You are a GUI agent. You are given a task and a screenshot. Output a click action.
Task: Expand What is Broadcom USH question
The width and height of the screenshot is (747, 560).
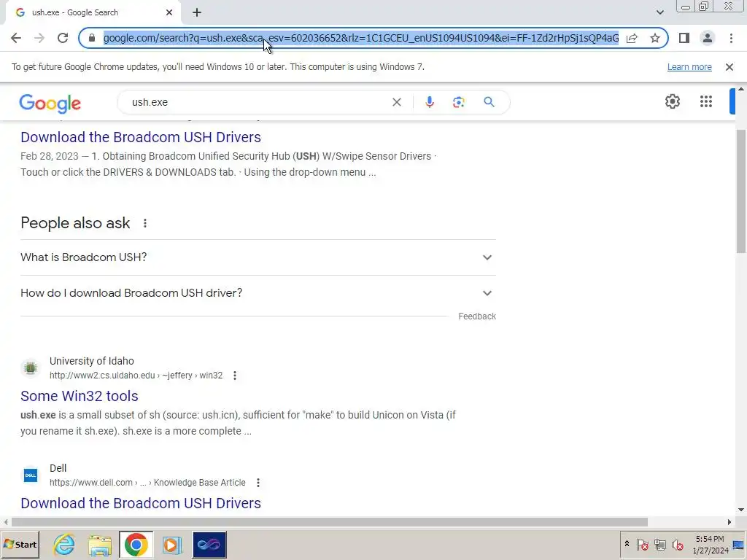point(258,257)
